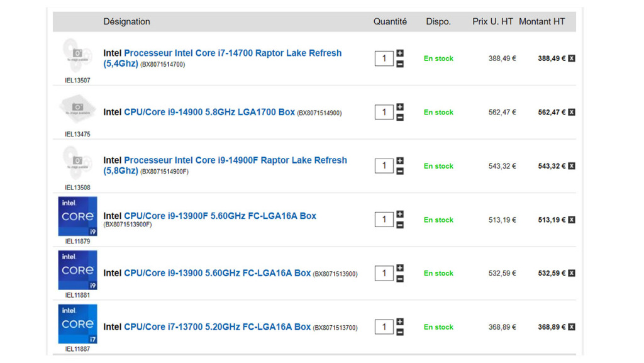644x363 pixels.
Task: Increase quantity for Core i9-14900F Raptor Lake
Action: coord(399,160)
